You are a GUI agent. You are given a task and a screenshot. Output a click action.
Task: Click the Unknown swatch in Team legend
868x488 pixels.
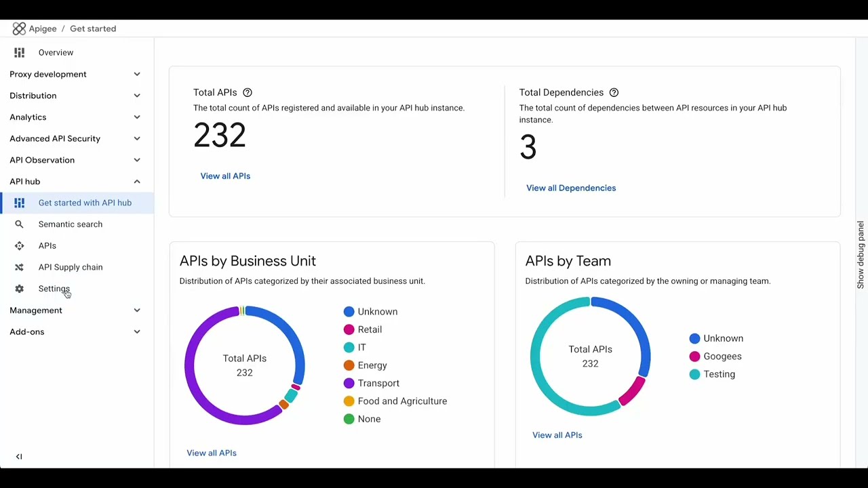(x=694, y=338)
